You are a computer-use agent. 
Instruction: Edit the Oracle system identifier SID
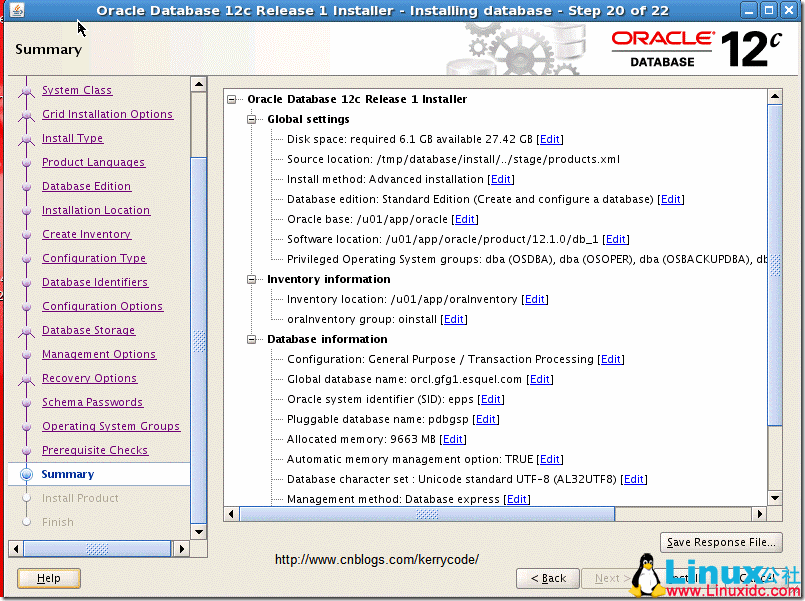tap(490, 399)
